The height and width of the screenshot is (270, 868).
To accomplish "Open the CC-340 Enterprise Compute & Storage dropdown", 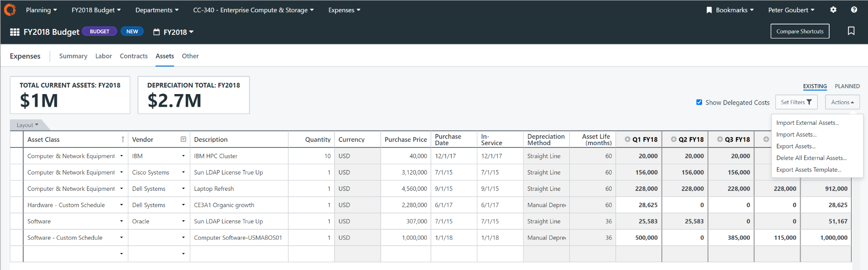I will [x=254, y=10].
